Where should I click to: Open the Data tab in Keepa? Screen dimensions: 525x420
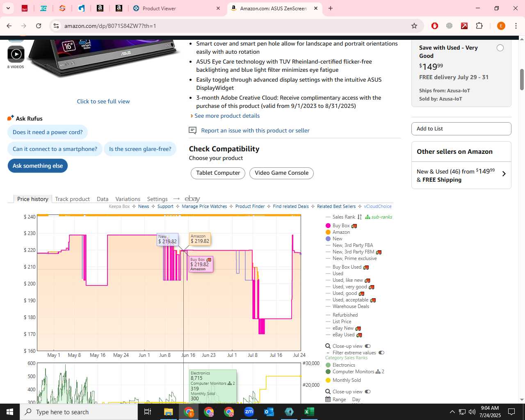click(x=103, y=199)
